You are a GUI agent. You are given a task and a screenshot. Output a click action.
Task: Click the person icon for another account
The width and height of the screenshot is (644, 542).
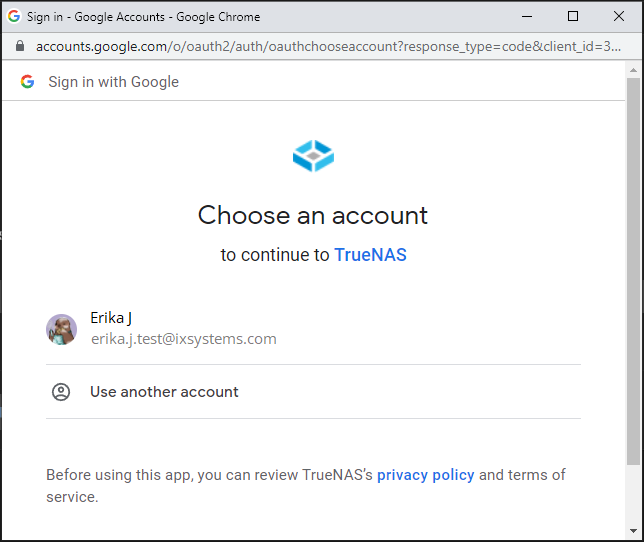pyautogui.click(x=61, y=392)
